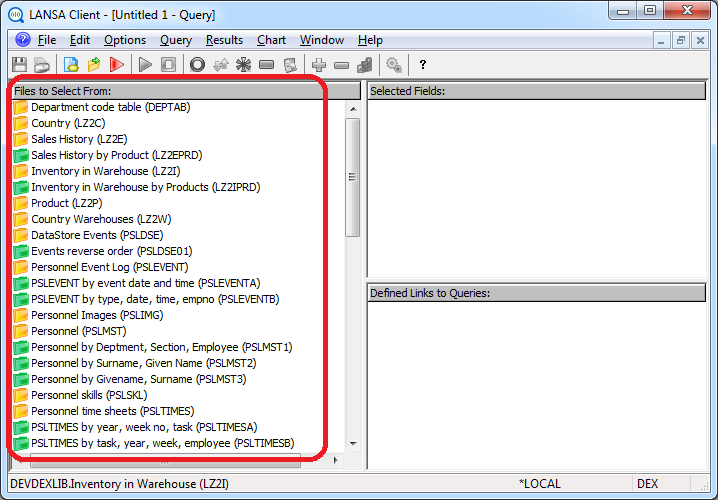Click the DEX status bar entry

pyautogui.click(x=647, y=484)
